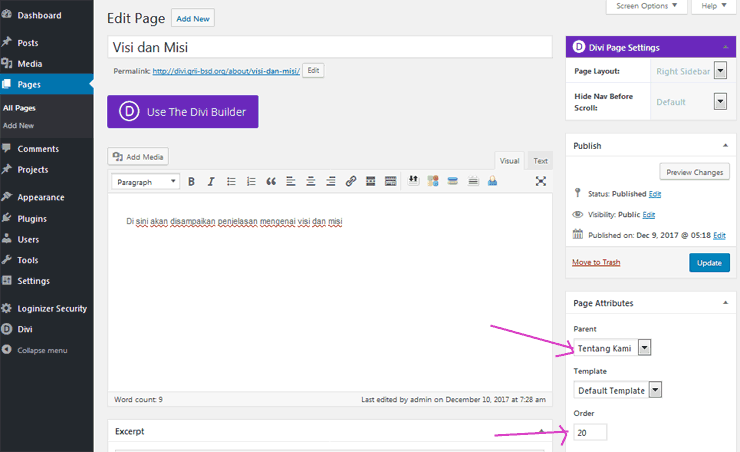Click the colorful blocks shortcode icon
Viewport: 740px width, 452px height.
(x=433, y=181)
